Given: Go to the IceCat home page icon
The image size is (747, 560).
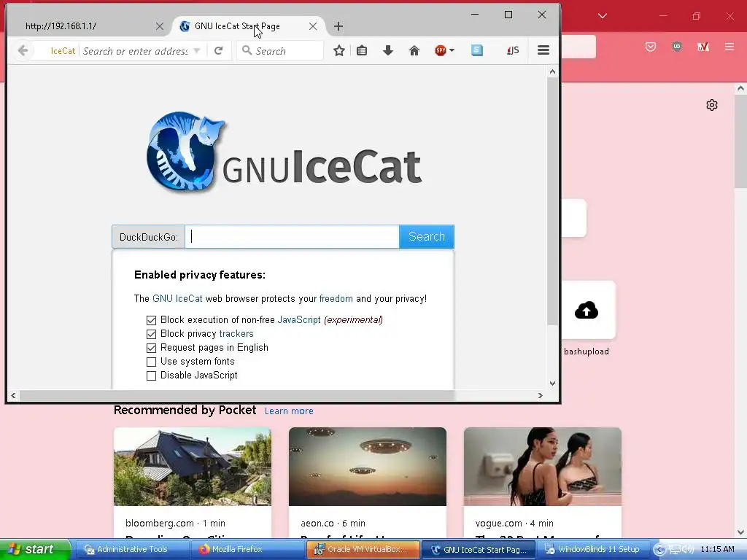Looking at the screenshot, I should tap(414, 50).
